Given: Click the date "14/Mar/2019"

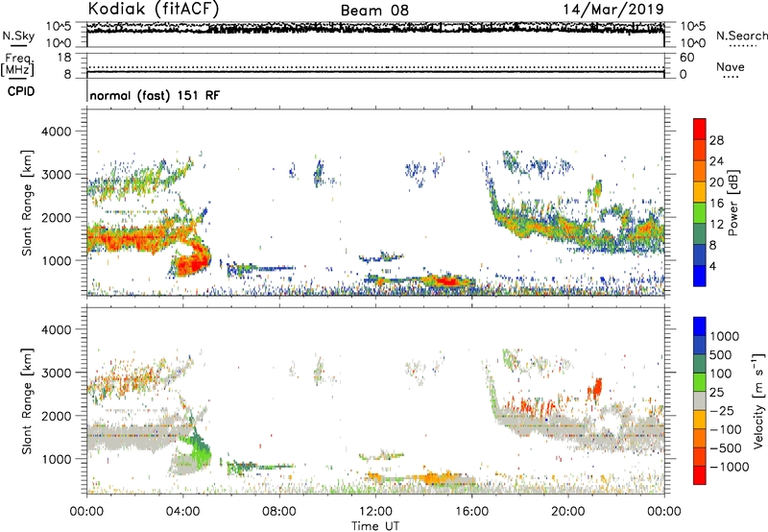Looking at the screenshot, I should tap(613, 10).
